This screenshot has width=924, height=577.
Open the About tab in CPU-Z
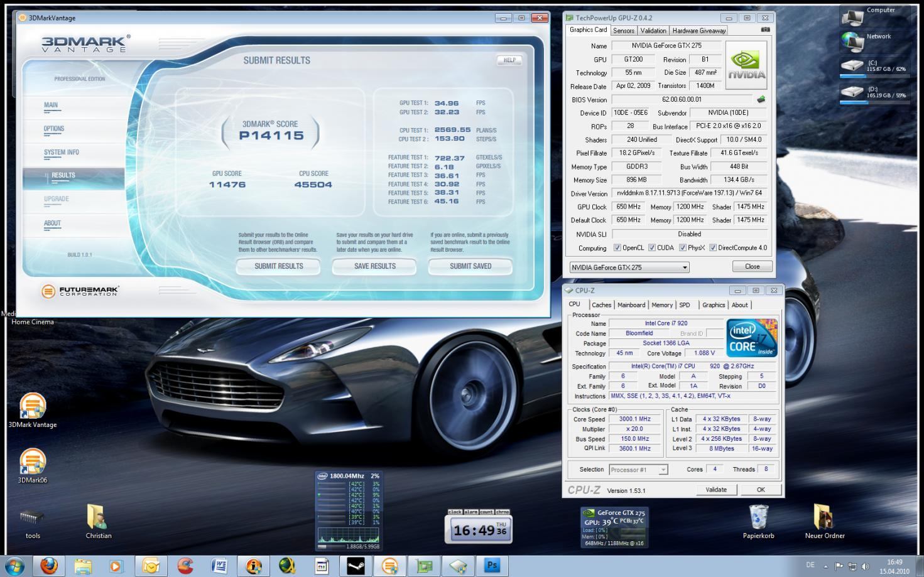coord(740,305)
